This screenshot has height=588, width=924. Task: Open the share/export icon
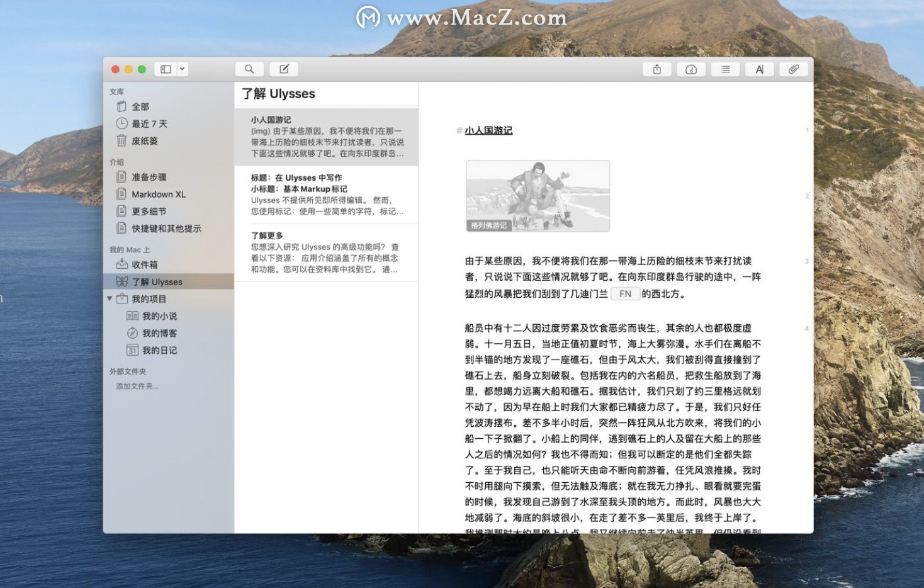656,69
